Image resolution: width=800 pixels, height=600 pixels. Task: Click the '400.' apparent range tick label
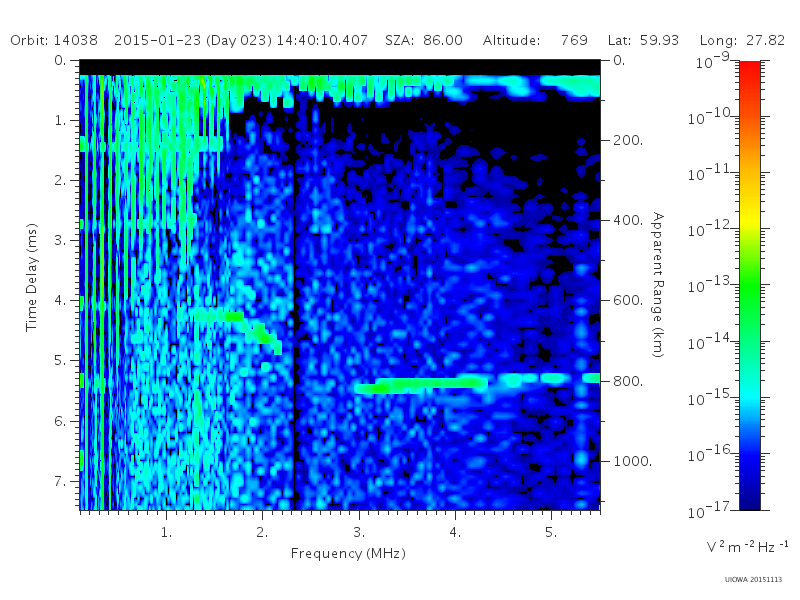pyautogui.click(x=628, y=220)
